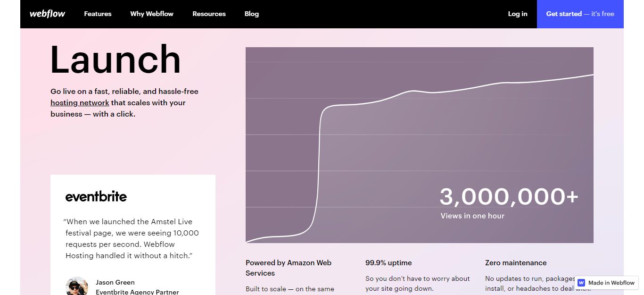The height and width of the screenshot is (295, 644).
Task: Open the Features menu
Action: [98, 14]
